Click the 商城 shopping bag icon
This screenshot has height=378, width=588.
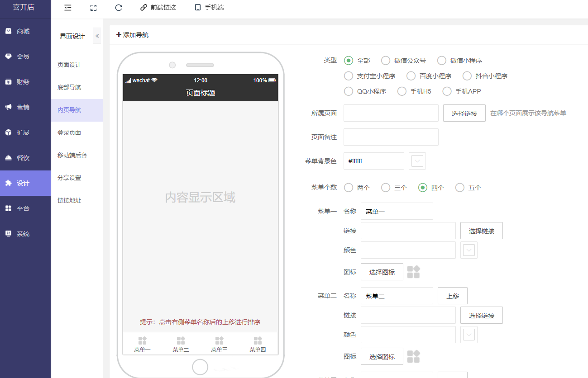[8, 31]
